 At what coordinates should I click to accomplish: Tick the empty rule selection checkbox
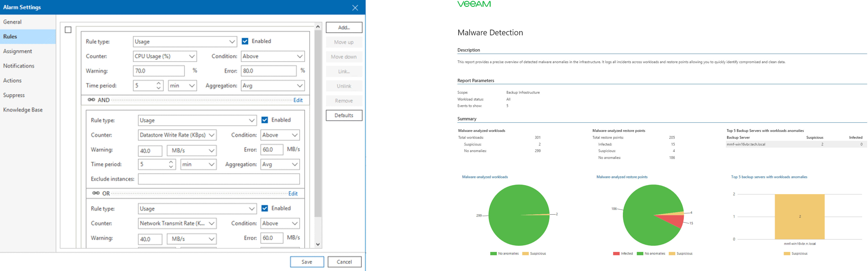tap(68, 30)
